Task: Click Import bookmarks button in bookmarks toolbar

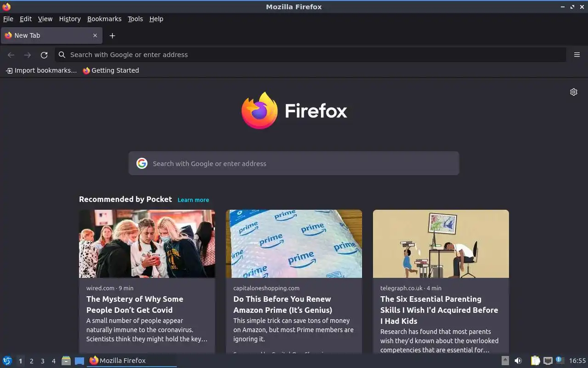Action: tap(41, 70)
